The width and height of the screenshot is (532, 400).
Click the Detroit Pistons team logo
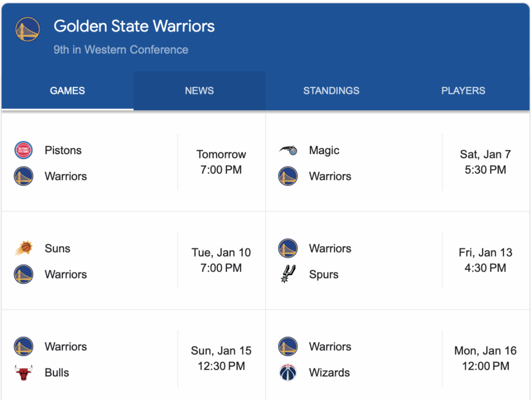(23, 150)
